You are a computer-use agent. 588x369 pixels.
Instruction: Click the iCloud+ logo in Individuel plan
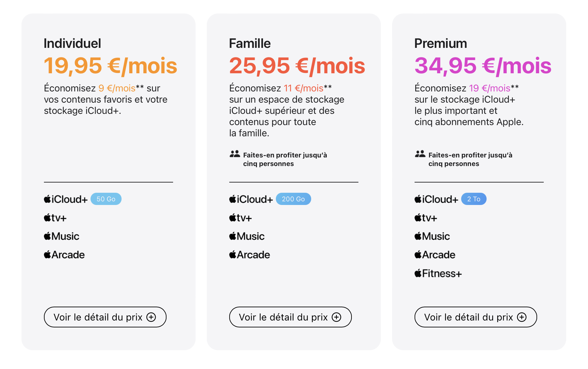(x=66, y=199)
